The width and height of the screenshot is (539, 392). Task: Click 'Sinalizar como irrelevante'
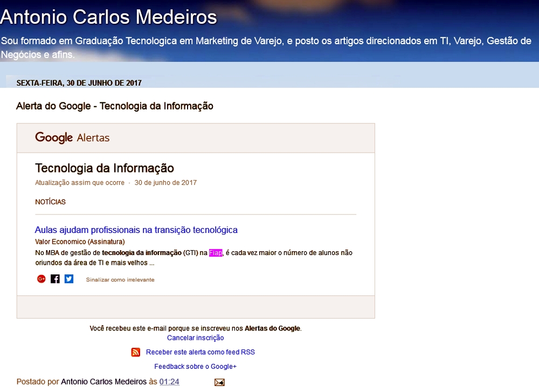coord(120,279)
